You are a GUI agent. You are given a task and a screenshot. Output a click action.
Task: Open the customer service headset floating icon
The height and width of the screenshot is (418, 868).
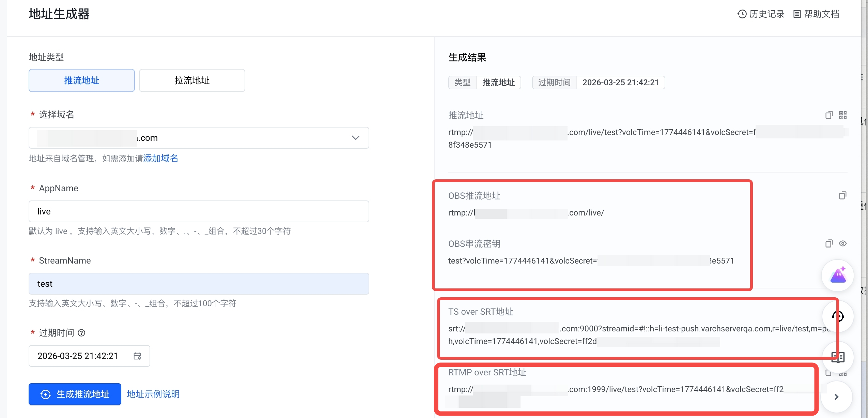coord(838,316)
